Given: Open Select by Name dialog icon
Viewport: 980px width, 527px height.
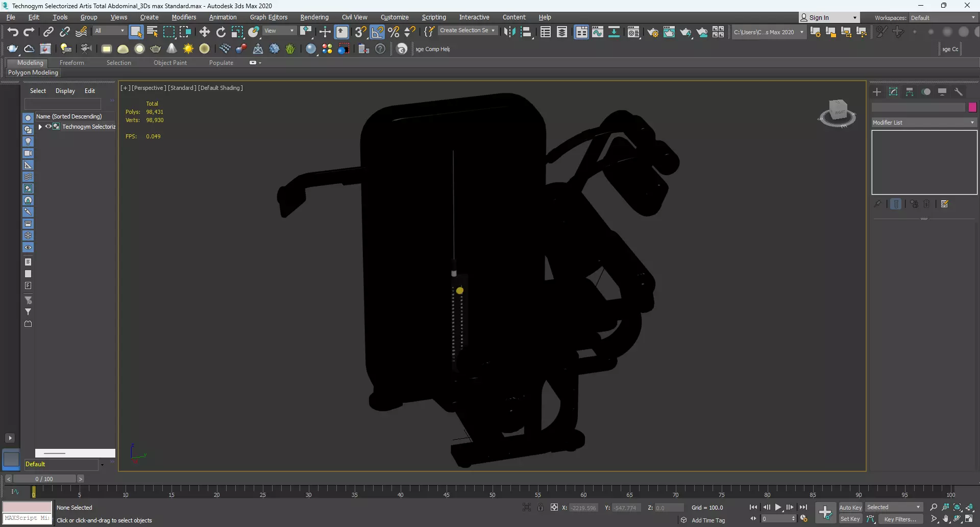Looking at the screenshot, I should [152, 32].
